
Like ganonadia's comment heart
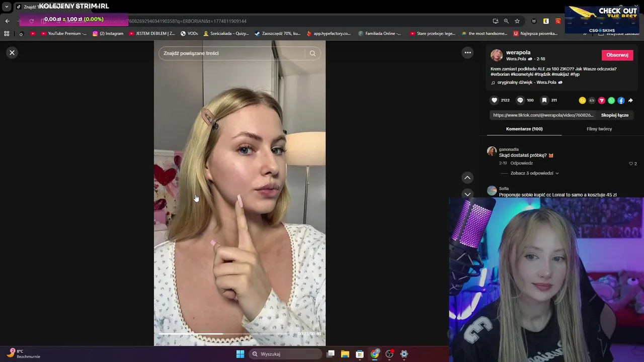click(x=631, y=164)
